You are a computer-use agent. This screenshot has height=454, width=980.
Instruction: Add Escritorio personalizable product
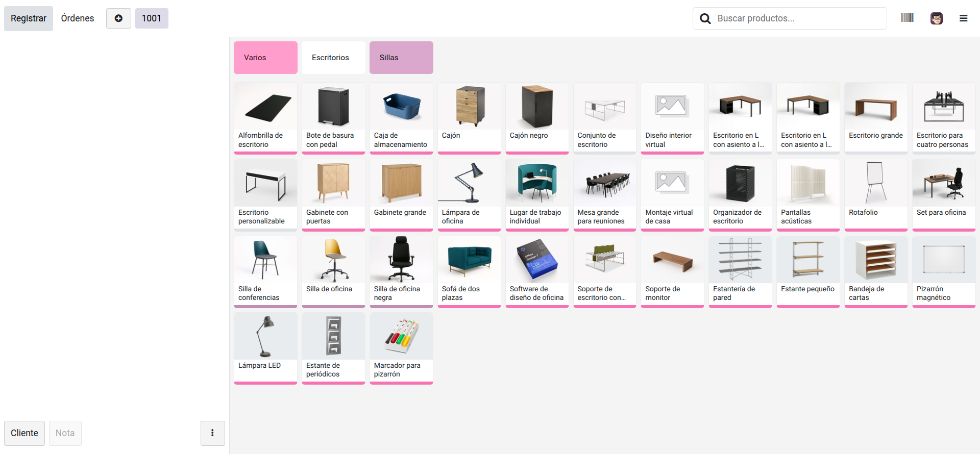coord(265,195)
